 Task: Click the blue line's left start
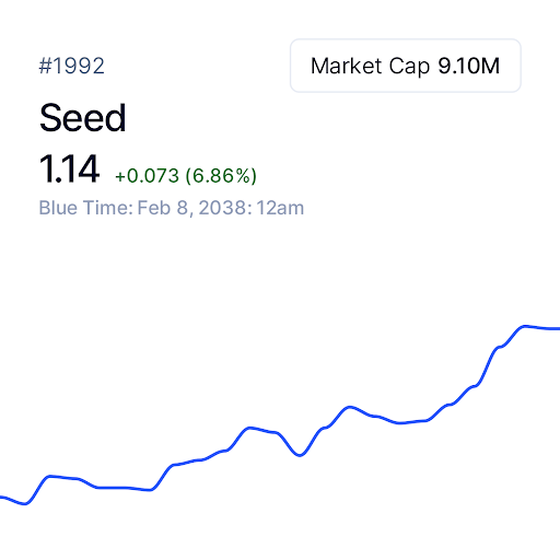pos(3,497)
